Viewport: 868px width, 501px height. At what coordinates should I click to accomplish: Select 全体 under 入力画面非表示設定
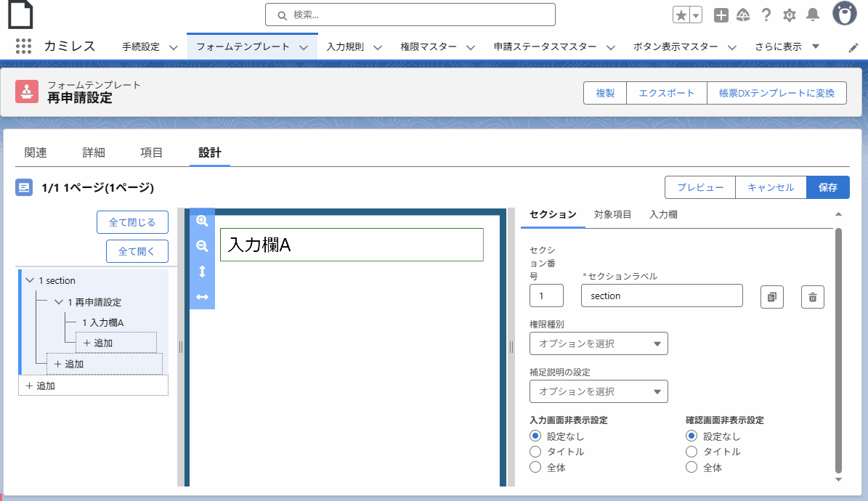(535, 467)
